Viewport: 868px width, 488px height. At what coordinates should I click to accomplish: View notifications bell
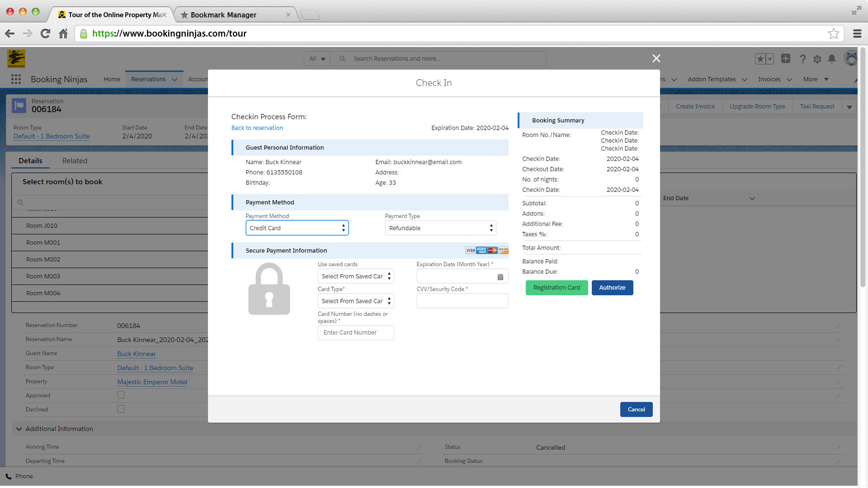pos(832,59)
